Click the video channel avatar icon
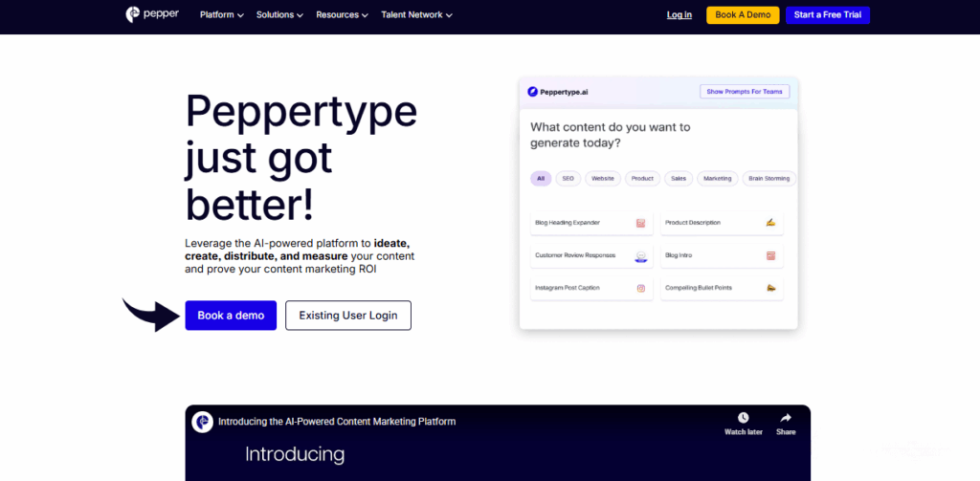Viewport: 980px width, 481px height. (202, 422)
